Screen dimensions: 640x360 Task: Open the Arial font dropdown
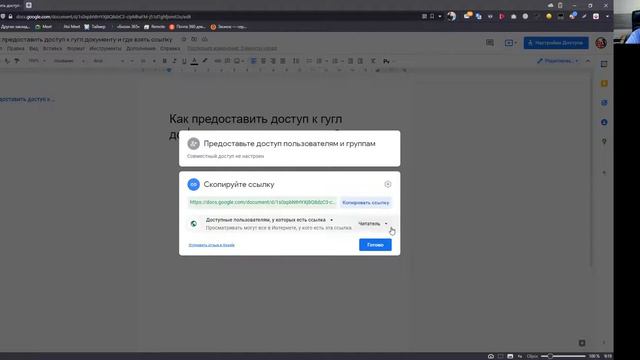[x=108, y=61]
